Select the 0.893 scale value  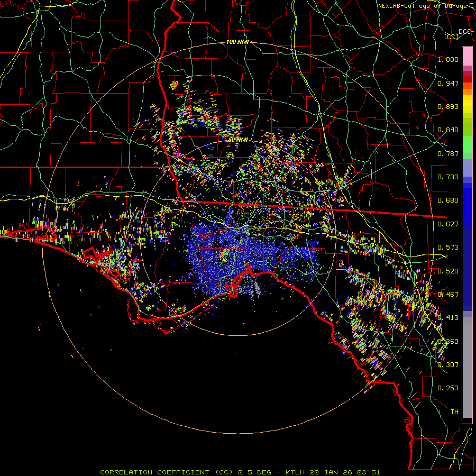pos(448,106)
